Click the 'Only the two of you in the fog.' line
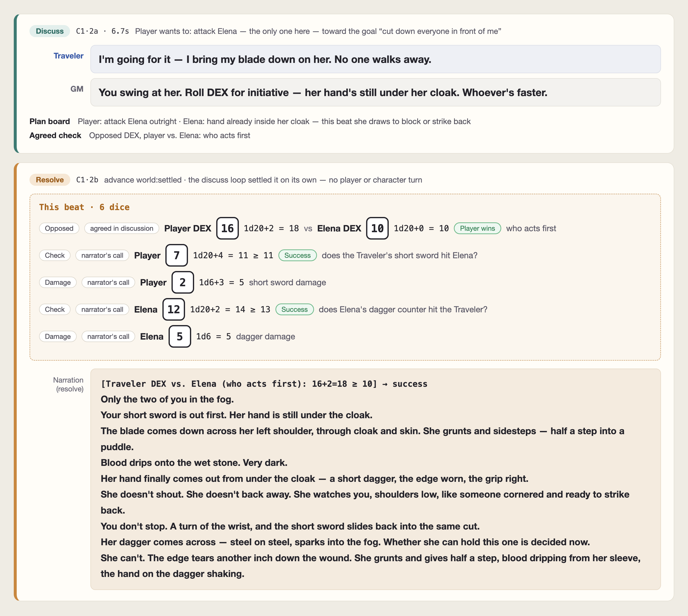Screen dimensions: 688x616 (x=167, y=399)
